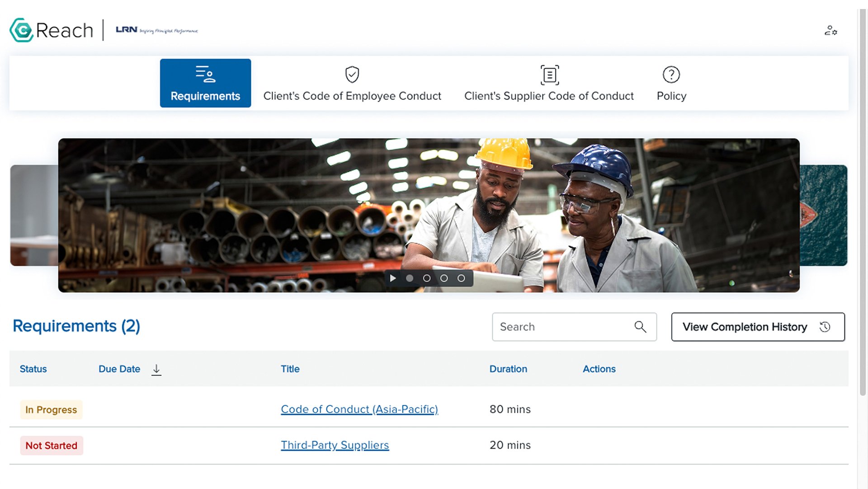The image size is (868, 489).
Task: Click the question mark Policy icon
Action: coord(671,75)
